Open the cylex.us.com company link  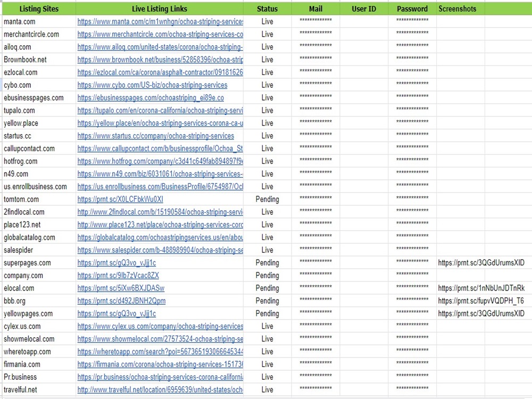(160, 327)
